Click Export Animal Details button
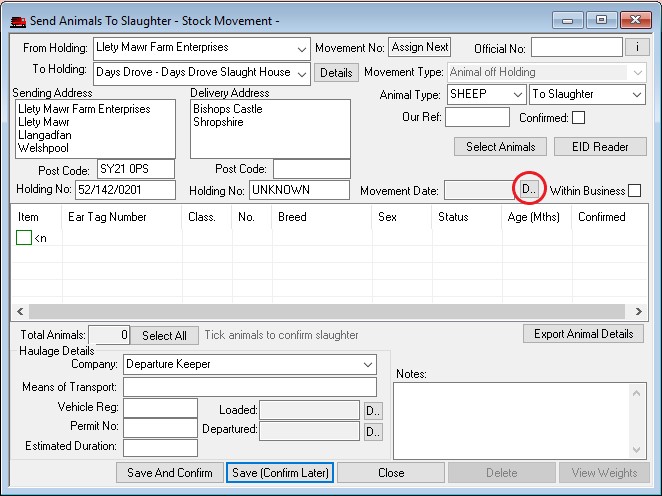Screen dimensions: 662x496 click(x=583, y=334)
